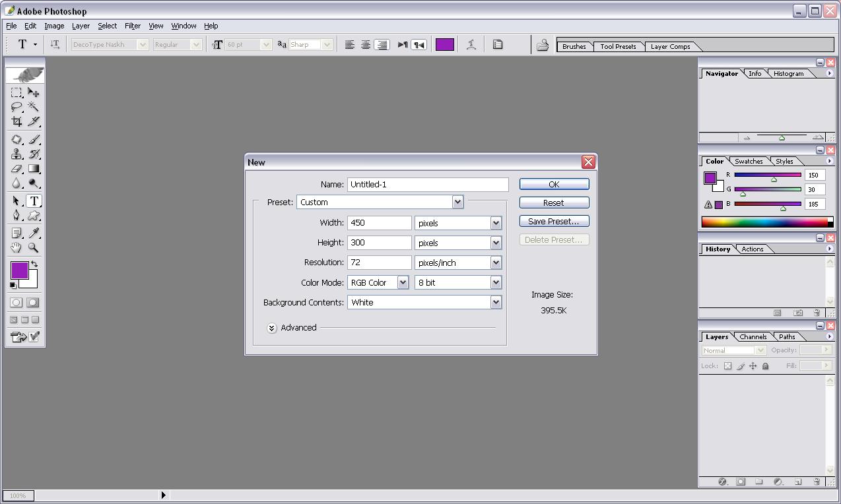Open the Preset dropdown in New dialog
The width and height of the screenshot is (841, 504).
point(457,202)
